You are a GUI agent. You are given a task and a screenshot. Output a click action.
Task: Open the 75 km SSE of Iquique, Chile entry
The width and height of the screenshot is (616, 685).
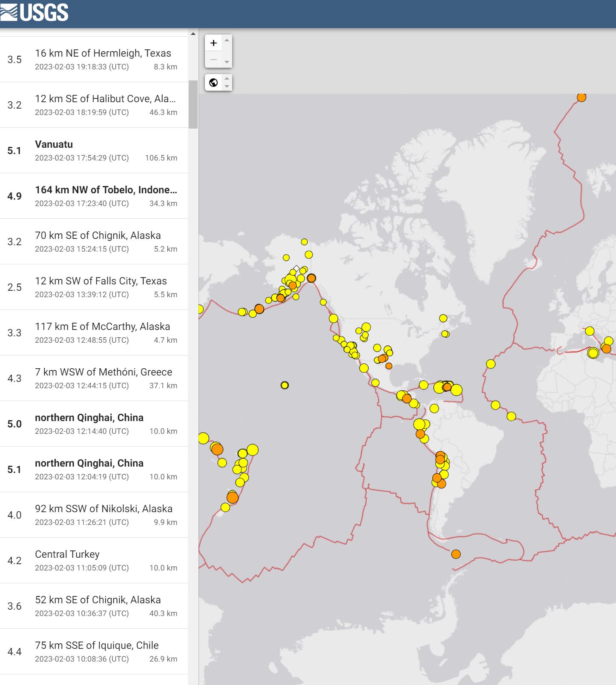(94, 652)
